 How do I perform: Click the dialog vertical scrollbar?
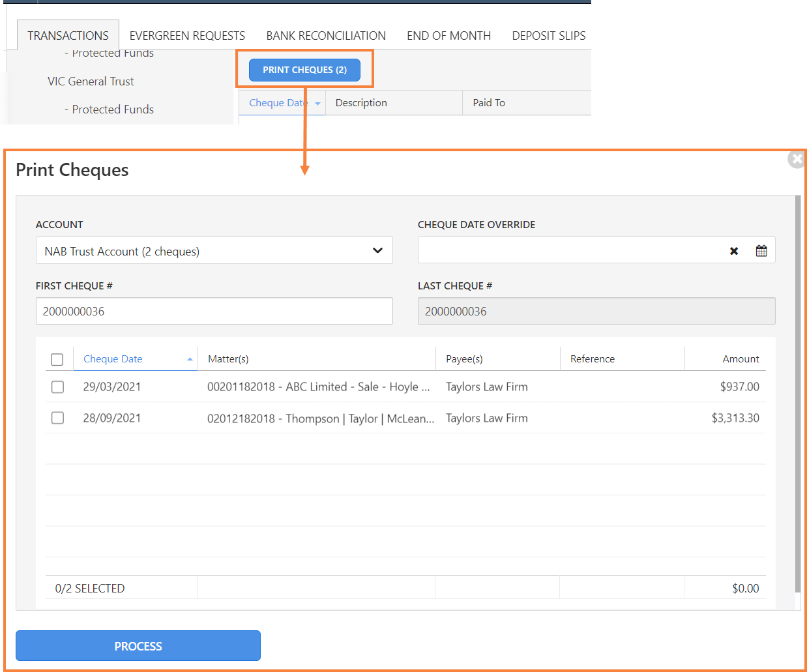(797, 391)
